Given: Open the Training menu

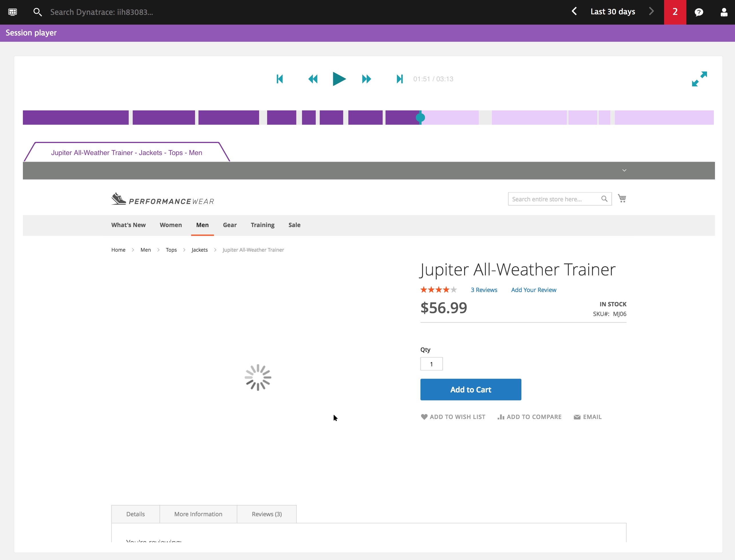Looking at the screenshot, I should 263,225.
